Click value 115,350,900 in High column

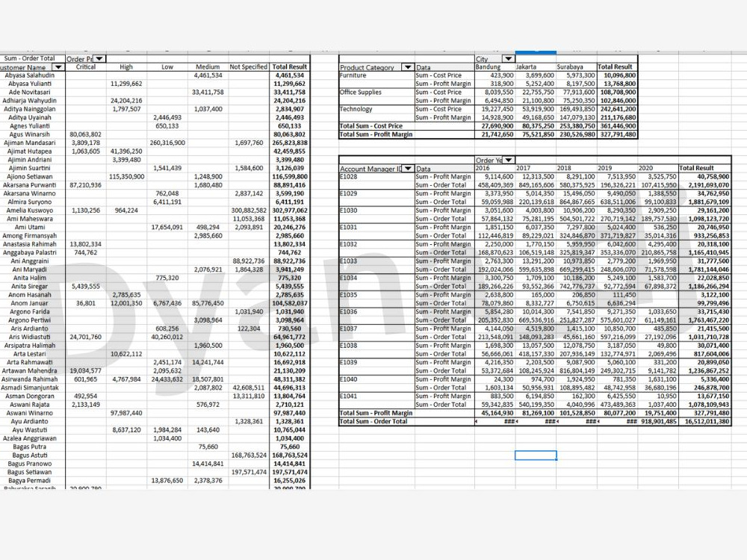coord(126,177)
